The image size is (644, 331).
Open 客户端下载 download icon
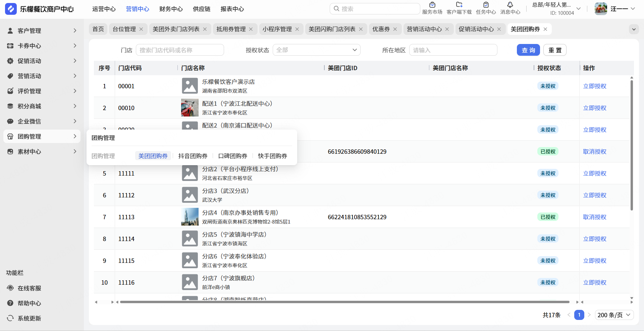click(459, 5)
